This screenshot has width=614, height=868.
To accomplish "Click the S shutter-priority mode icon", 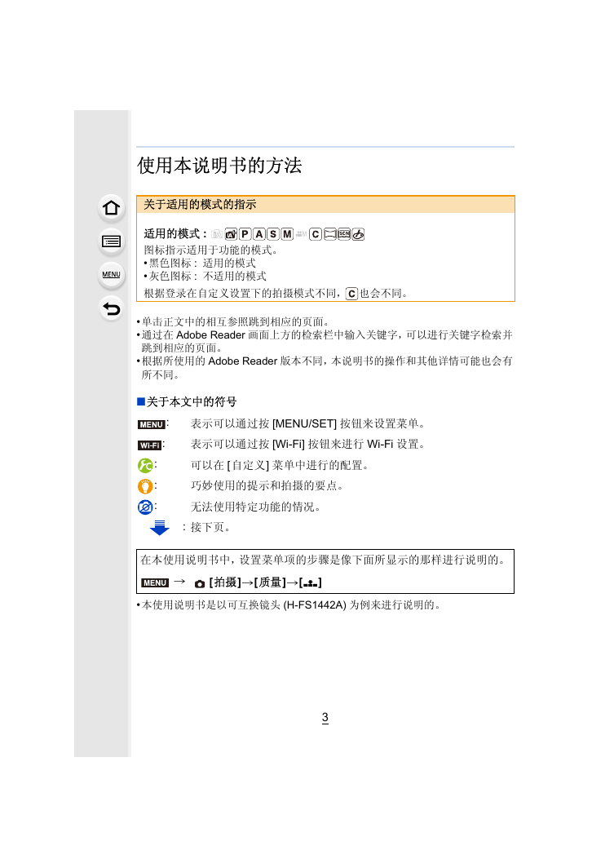I will tap(272, 234).
